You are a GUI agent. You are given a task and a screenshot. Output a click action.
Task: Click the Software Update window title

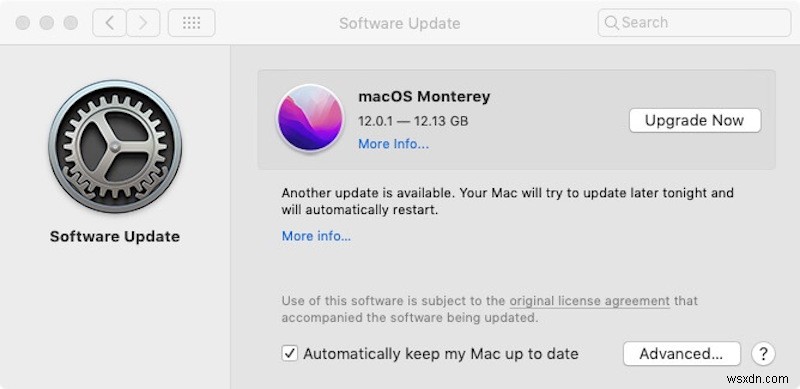pyautogui.click(x=399, y=23)
